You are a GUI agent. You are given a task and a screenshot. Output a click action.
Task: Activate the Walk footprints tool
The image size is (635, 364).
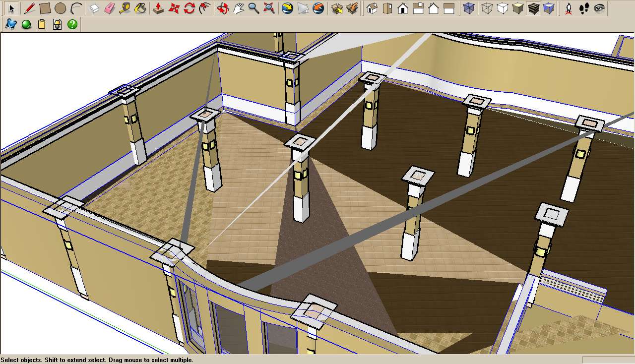(584, 8)
